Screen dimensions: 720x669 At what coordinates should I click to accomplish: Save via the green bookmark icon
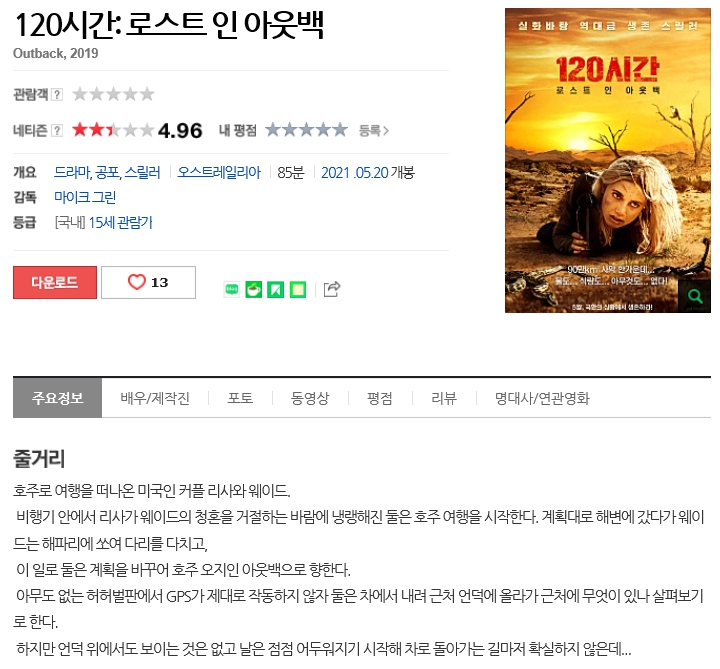tap(276, 290)
